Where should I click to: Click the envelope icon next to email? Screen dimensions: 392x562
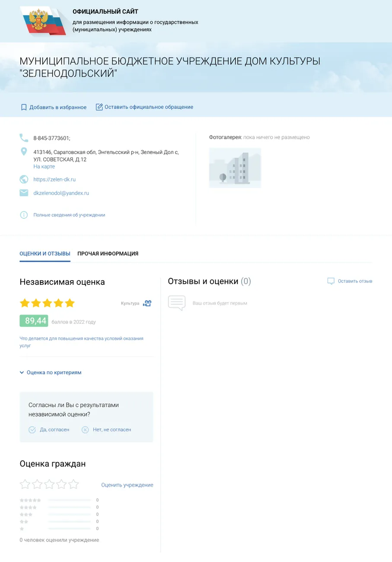tap(24, 193)
